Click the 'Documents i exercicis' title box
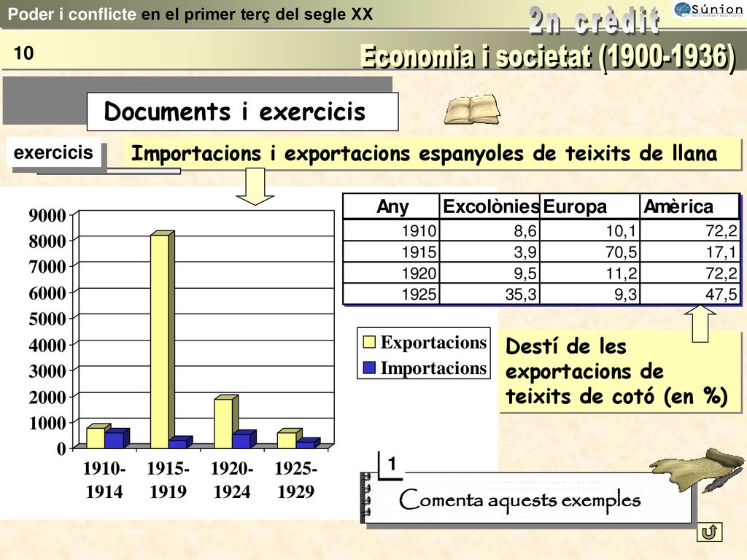 click(242, 112)
